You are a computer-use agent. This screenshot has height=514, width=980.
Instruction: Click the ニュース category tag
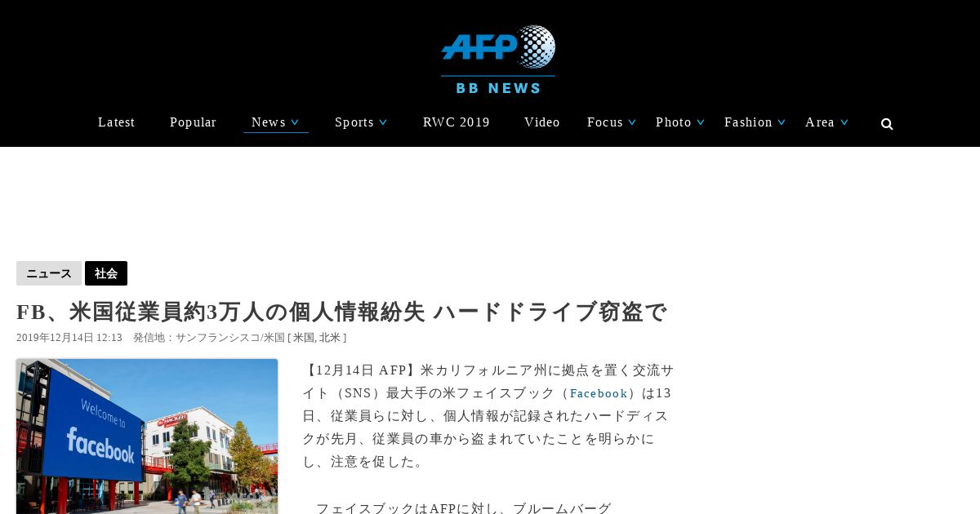49,273
